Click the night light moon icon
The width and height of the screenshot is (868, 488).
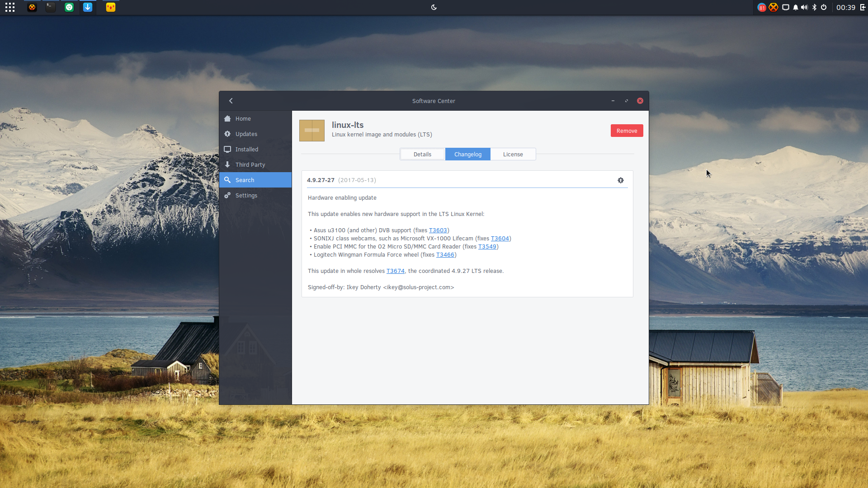[x=434, y=7]
